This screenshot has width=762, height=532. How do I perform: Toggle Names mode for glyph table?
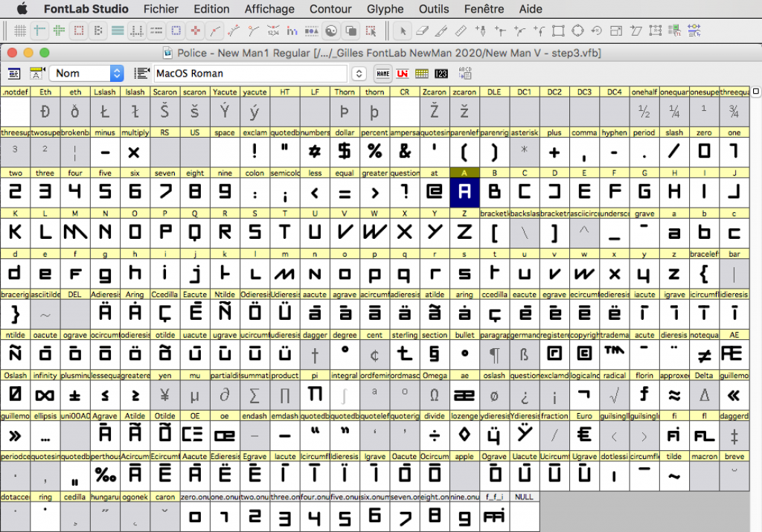(x=382, y=74)
